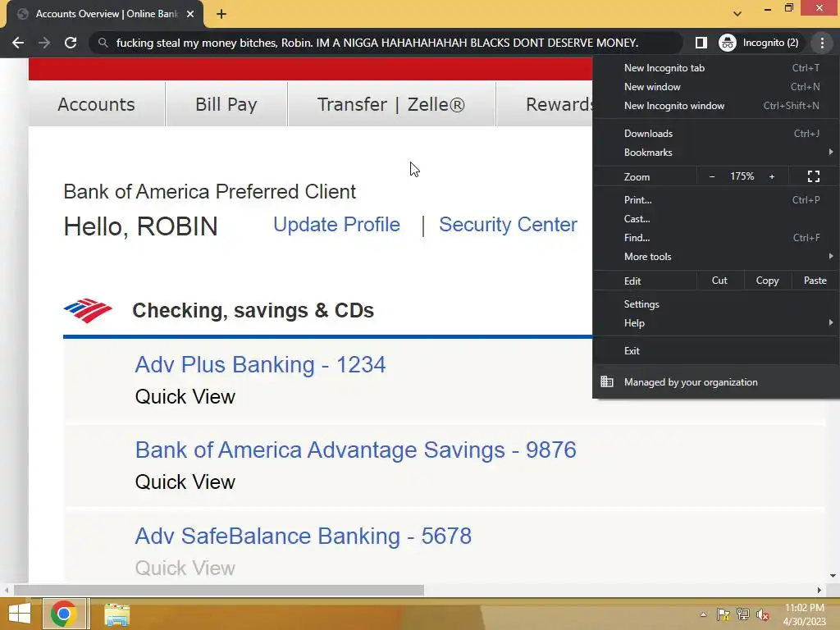Select New Incognito tab menu entry
The image size is (840, 630).
click(716, 68)
